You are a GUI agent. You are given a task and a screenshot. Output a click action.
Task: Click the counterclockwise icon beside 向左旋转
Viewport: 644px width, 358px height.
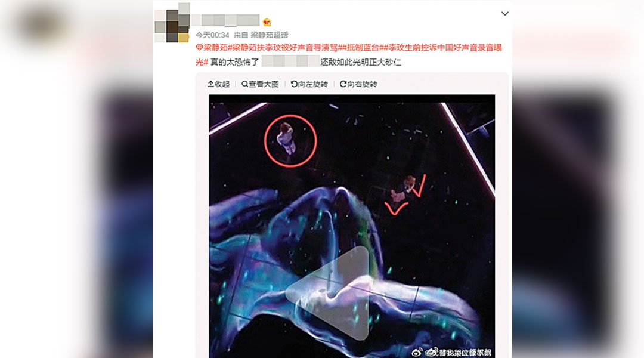click(294, 84)
